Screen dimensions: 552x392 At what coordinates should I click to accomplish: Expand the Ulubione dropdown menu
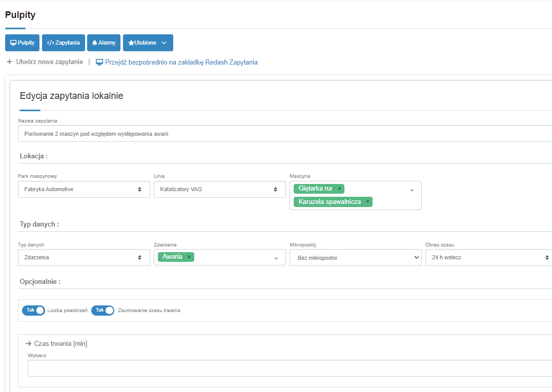[x=148, y=43]
